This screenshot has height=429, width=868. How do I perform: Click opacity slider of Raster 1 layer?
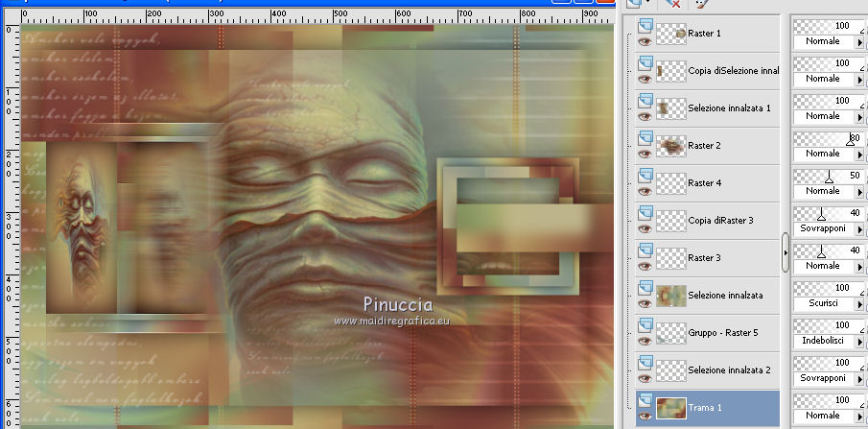point(829,26)
